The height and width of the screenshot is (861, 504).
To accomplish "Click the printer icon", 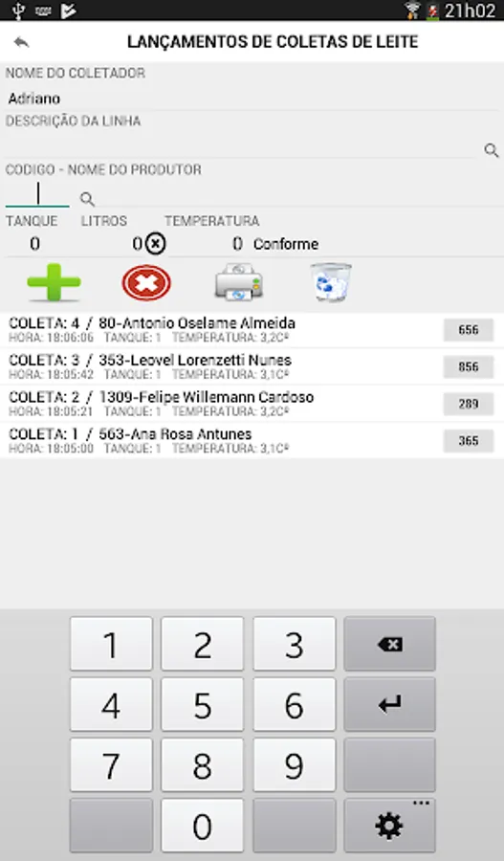I will pos(239,282).
